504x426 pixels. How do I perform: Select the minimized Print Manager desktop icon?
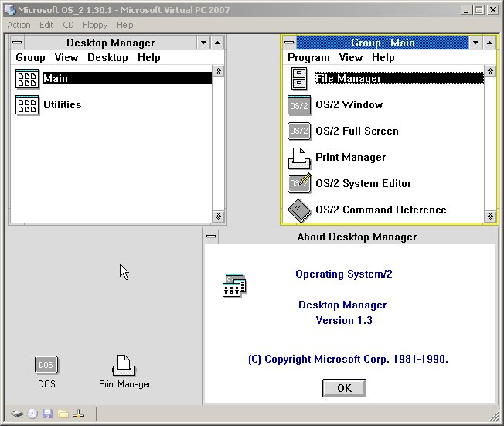tap(124, 366)
